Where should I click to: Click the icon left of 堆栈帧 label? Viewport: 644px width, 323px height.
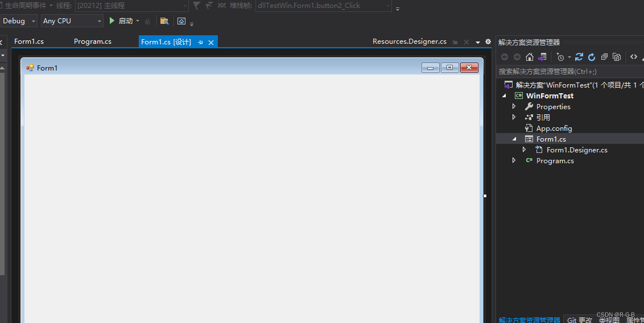point(222,5)
